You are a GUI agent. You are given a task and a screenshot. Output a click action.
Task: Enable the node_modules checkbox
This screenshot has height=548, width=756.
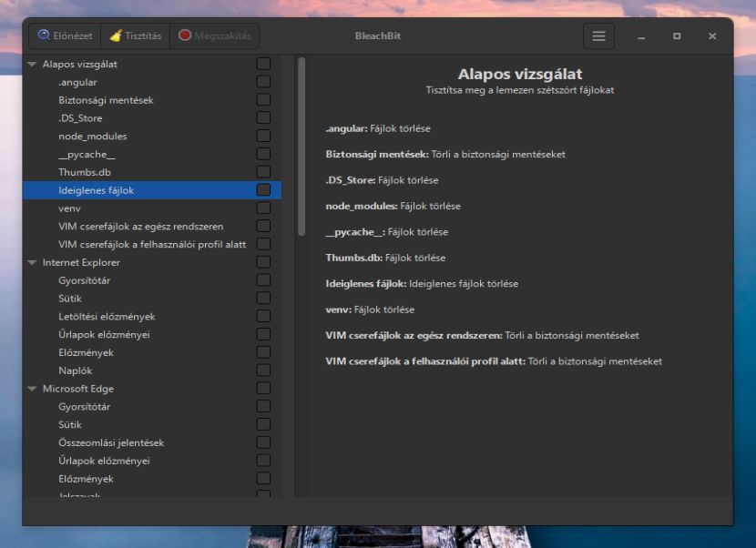[x=263, y=136]
